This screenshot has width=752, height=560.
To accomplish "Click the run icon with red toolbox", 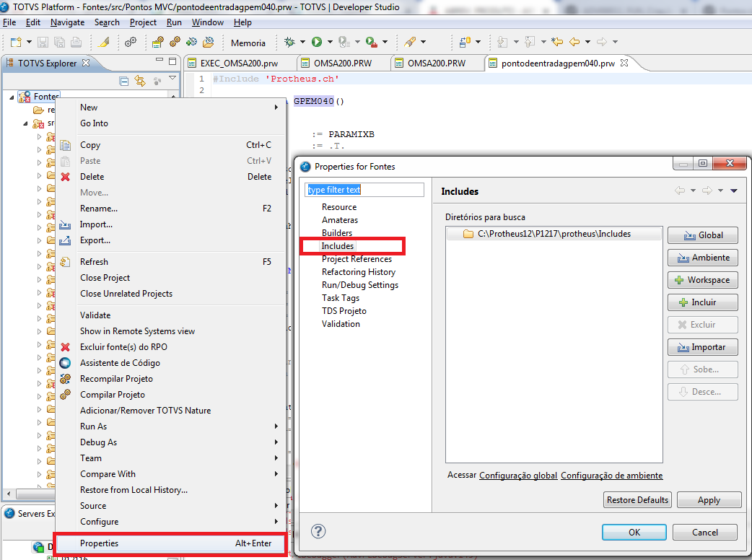I will tap(371, 42).
